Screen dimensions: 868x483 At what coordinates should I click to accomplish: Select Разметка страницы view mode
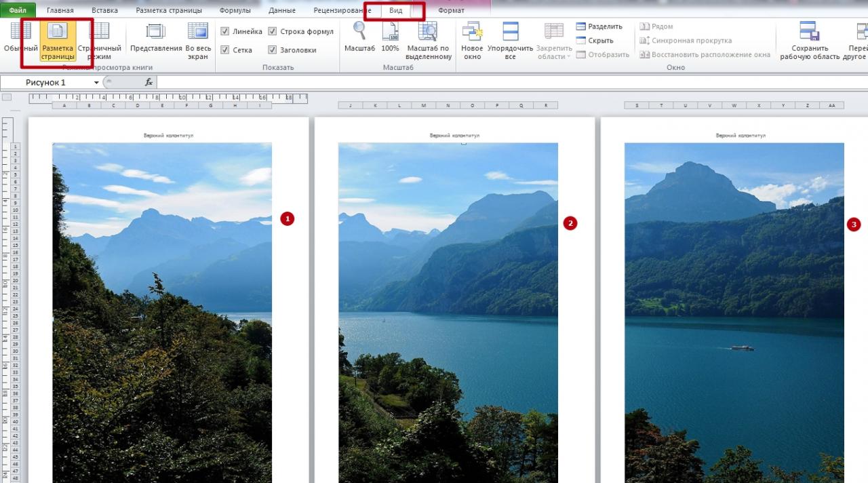click(57, 32)
